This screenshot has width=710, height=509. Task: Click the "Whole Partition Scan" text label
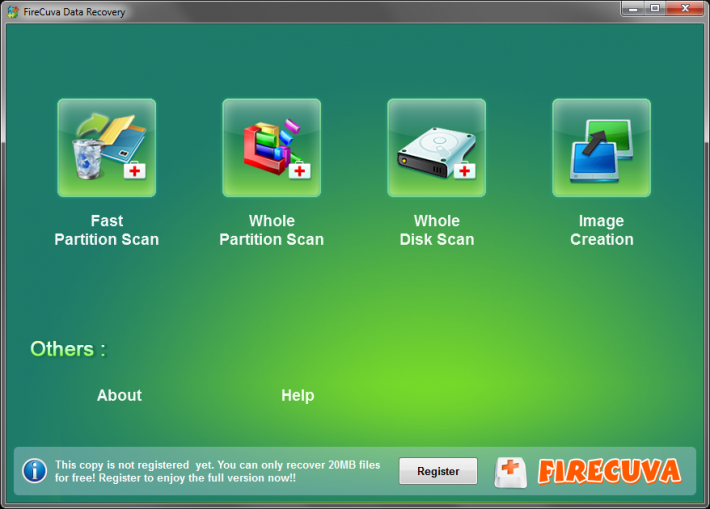click(x=272, y=230)
